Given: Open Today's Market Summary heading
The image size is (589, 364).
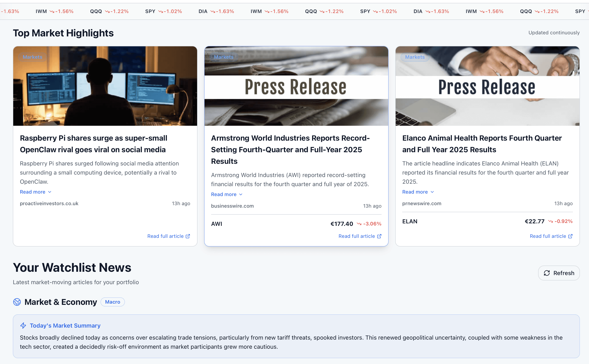Looking at the screenshot, I should pos(65,326).
